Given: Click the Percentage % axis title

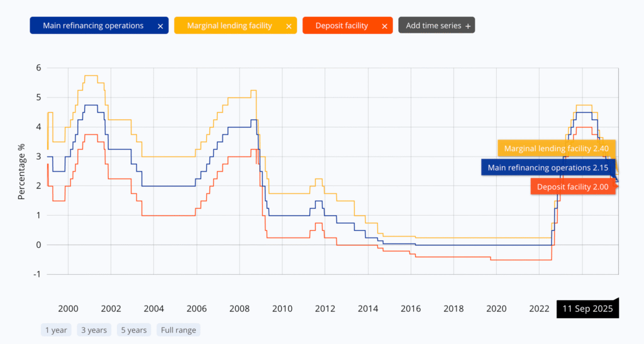Looking at the screenshot, I should [x=21, y=172].
